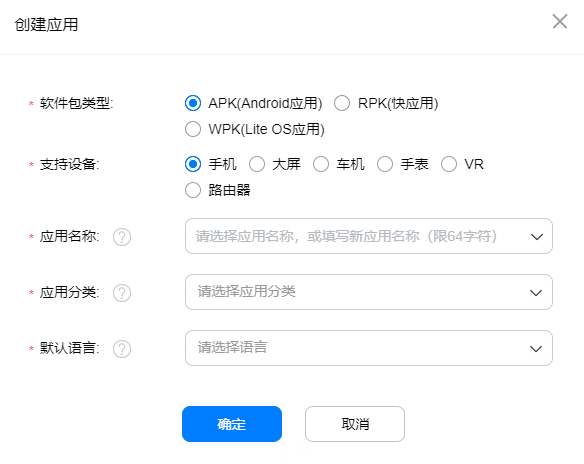Expand the 默认语言 dropdown chevron
The height and width of the screenshot is (464, 584).
(x=536, y=349)
